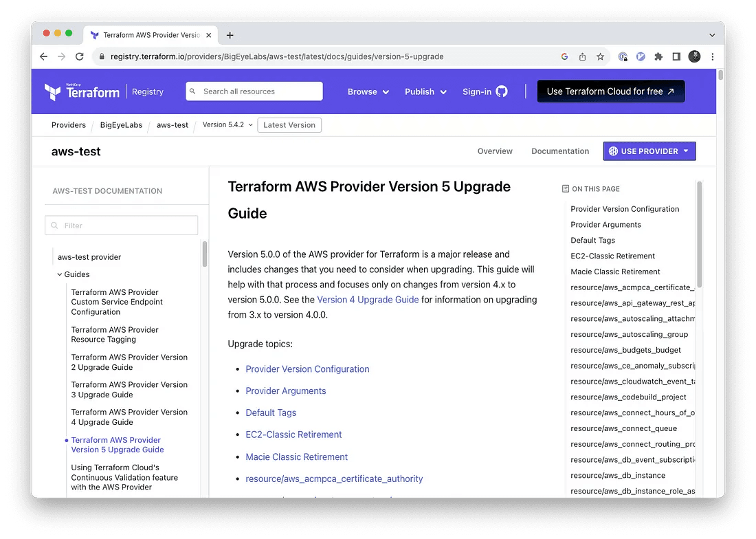The image size is (756, 539).
Task: Click the browser back arrow
Action: tap(43, 56)
